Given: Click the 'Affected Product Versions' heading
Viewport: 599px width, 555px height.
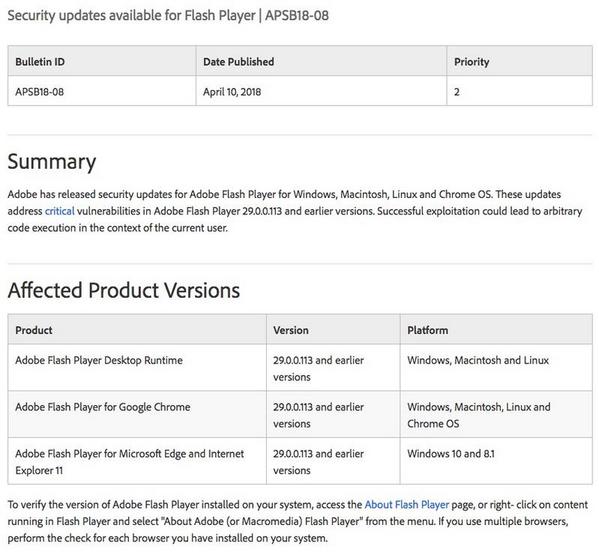Looking at the screenshot, I should tap(124, 290).
